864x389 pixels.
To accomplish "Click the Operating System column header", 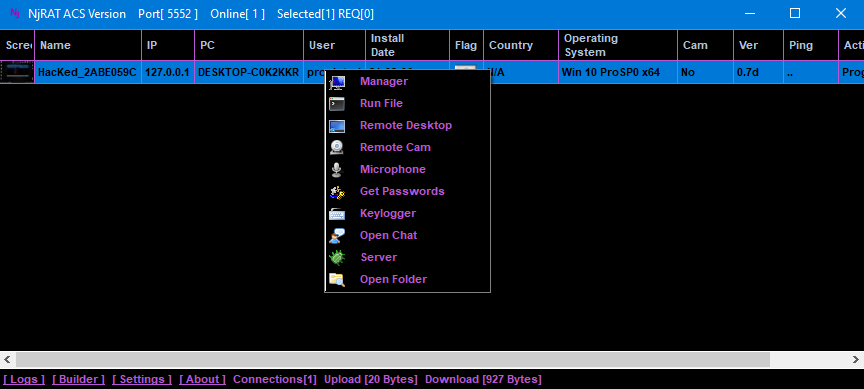I will coord(618,45).
